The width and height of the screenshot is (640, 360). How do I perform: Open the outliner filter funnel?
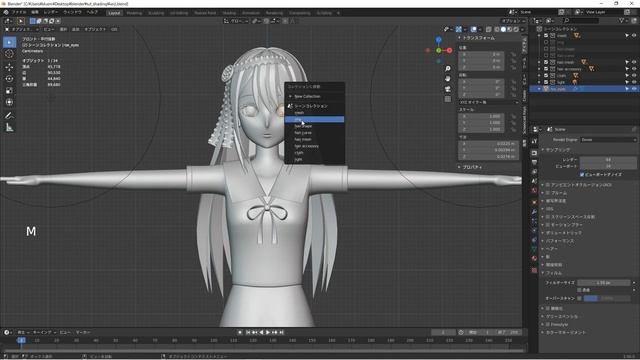pos(622,20)
